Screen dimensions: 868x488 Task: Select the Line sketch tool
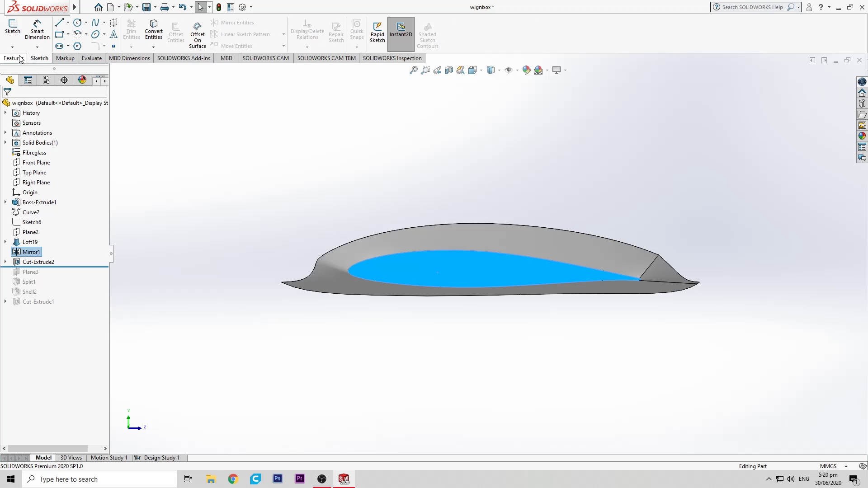tap(59, 23)
